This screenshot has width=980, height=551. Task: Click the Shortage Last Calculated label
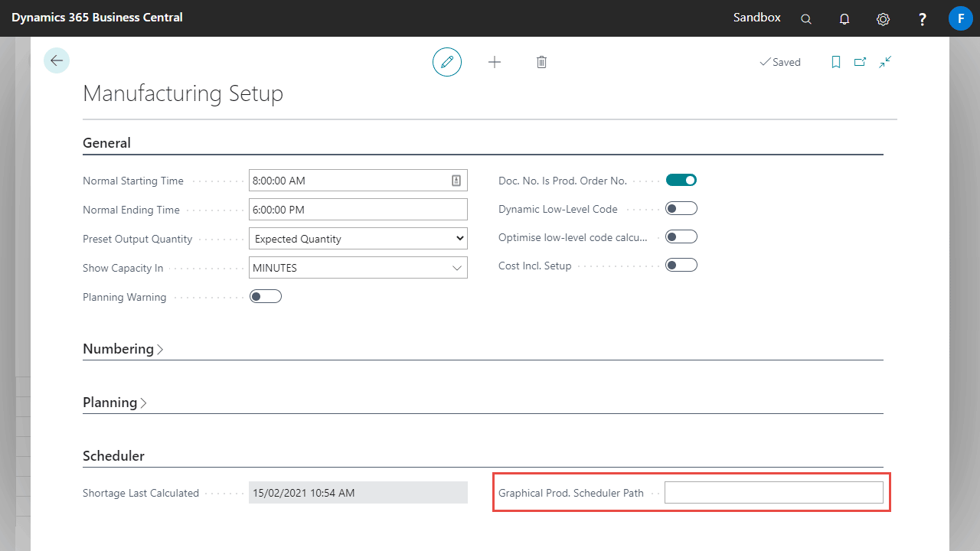(x=141, y=494)
